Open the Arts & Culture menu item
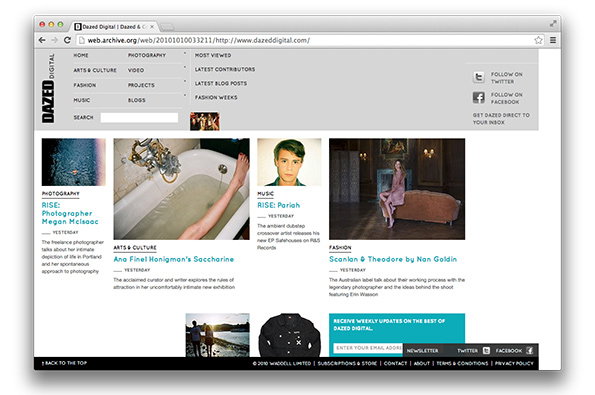The width and height of the screenshot is (595, 395). pyautogui.click(x=95, y=70)
